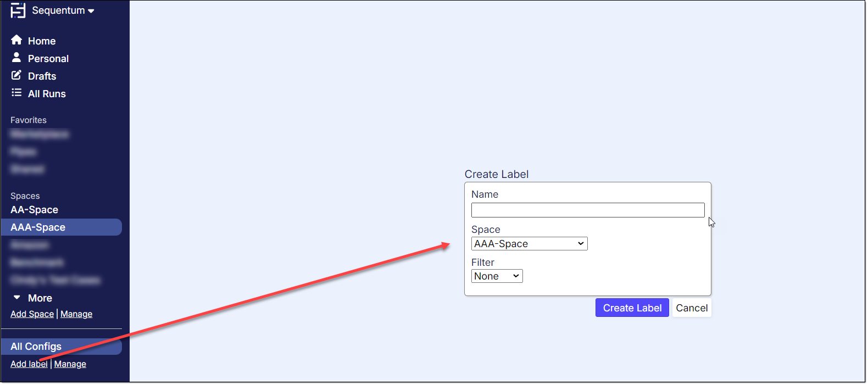Screen dimensions: 868x385
Task: Click the Sequentum logo icon
Action: [x=18, y=10]
